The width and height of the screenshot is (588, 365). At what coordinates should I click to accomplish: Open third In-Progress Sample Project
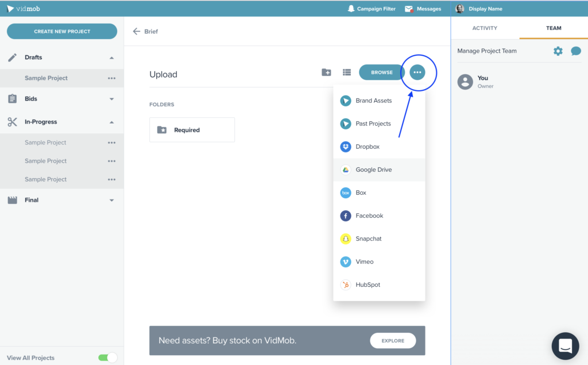coord(45,179)
